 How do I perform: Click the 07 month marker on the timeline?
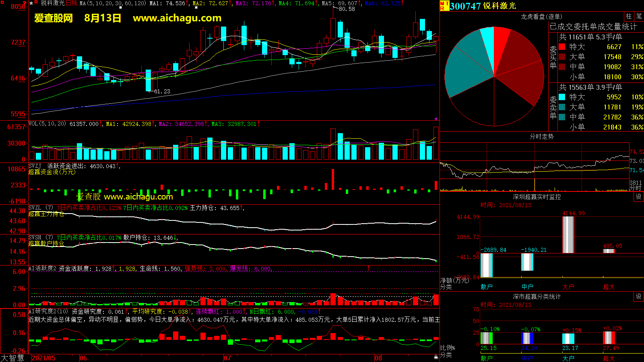(227, 358)
